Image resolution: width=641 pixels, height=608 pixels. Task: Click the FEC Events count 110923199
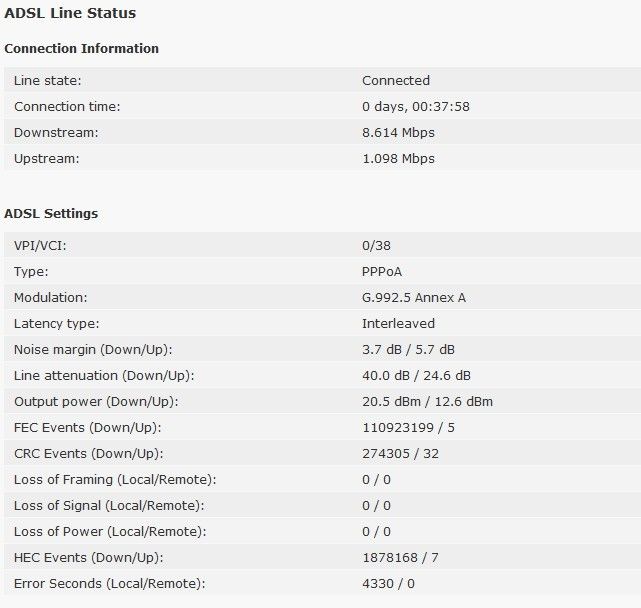[398, 428]
